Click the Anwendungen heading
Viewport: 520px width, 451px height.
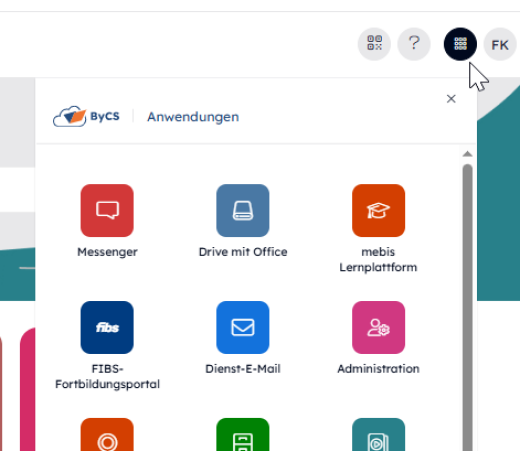pos(193,117)
